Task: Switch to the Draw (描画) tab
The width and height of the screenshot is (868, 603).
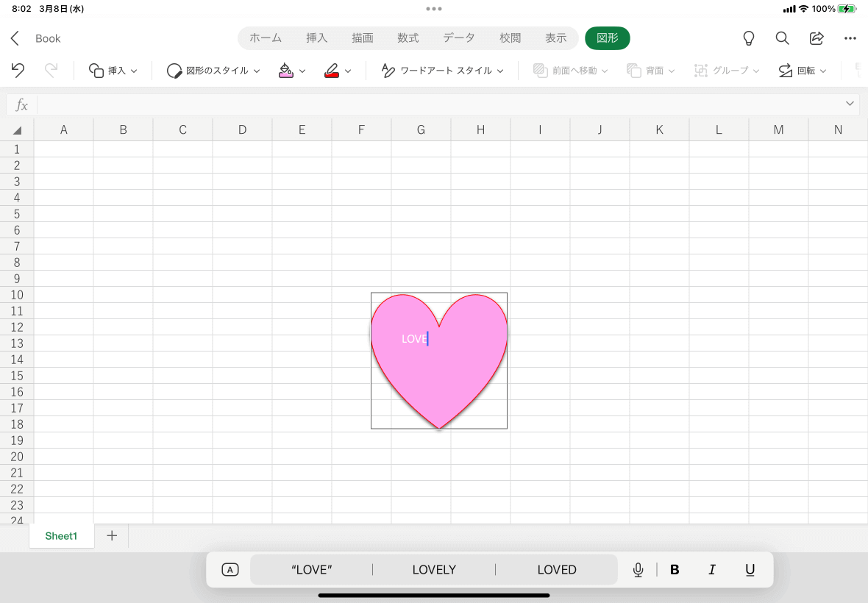Action: (363, 38)
